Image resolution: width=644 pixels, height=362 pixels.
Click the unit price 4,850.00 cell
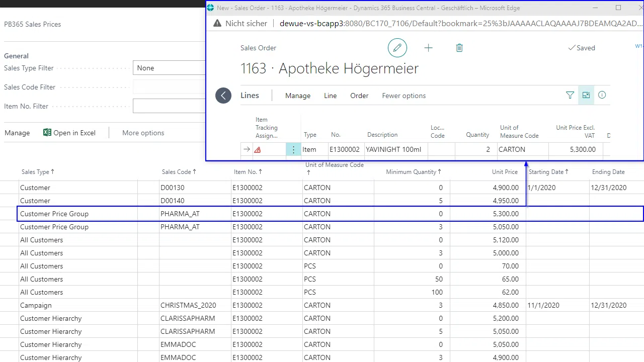coord(506,305)
